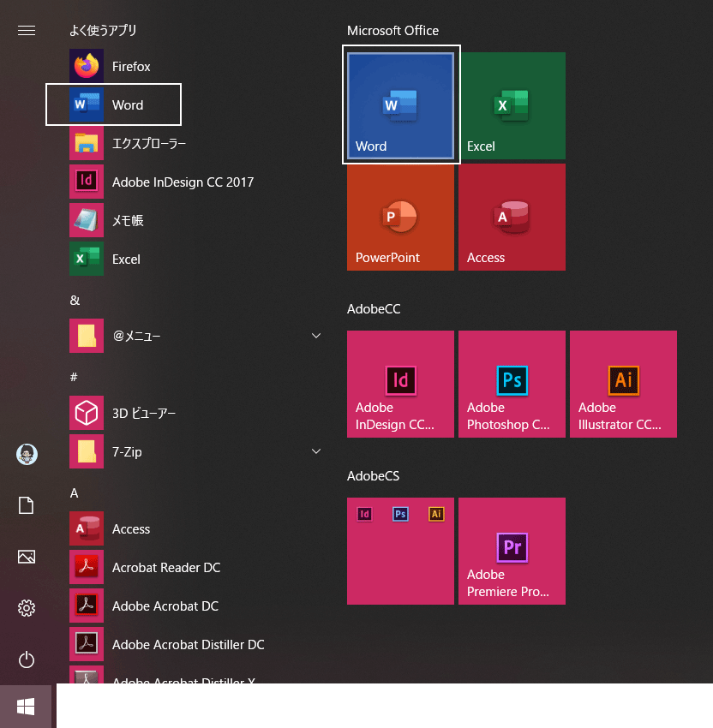Open Acrobat Reader DC

[195, 567]
